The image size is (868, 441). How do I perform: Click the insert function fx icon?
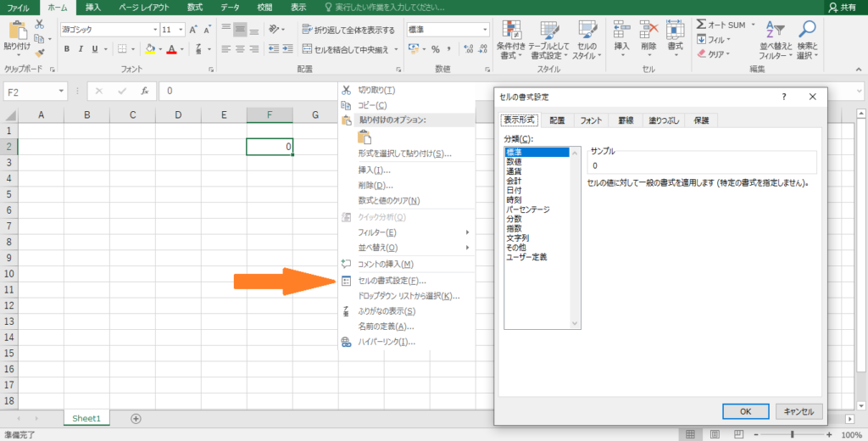click(x=144, y=91)
